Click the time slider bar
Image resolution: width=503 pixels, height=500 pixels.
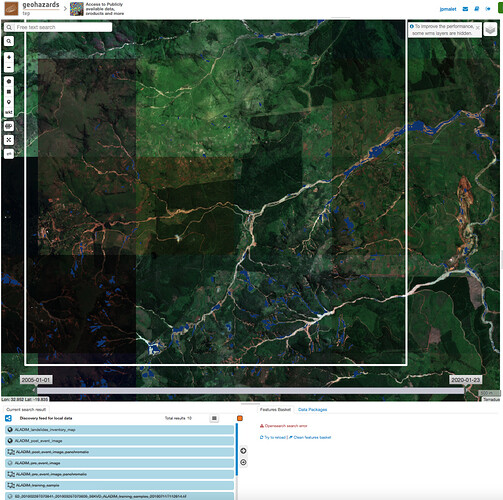click(250, 391)
